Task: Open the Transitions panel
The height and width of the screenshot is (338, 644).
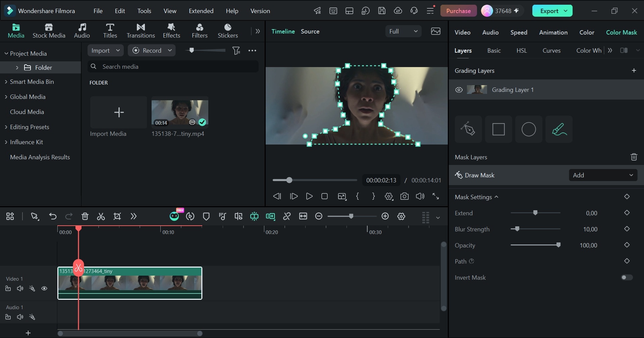Action: click(x=141, y=31)
